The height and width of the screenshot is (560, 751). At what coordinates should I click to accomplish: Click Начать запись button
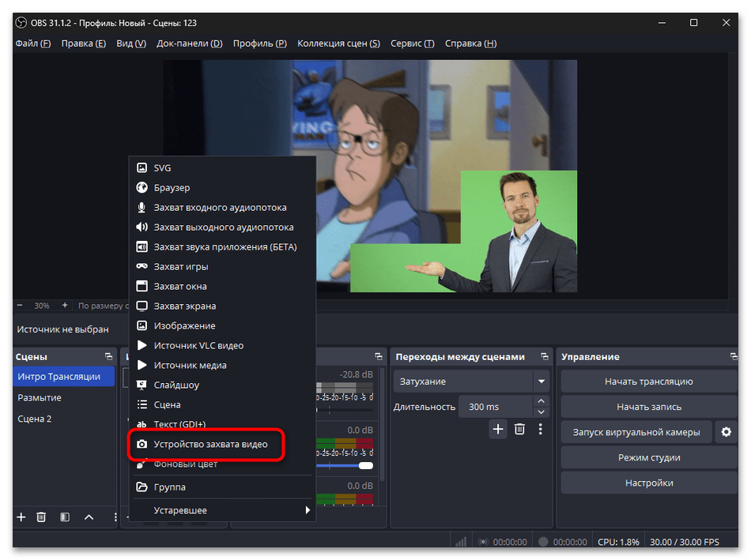[x=649, y=407]
